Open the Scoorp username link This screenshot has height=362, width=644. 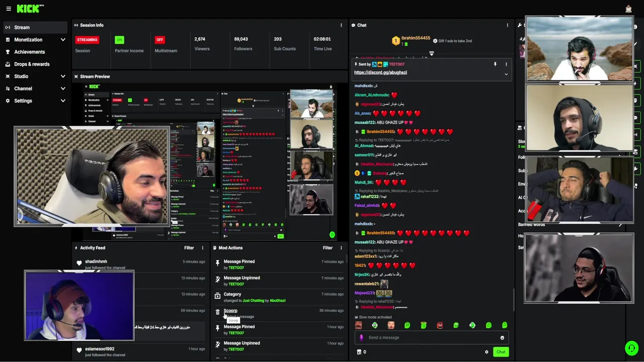(230, 311)
